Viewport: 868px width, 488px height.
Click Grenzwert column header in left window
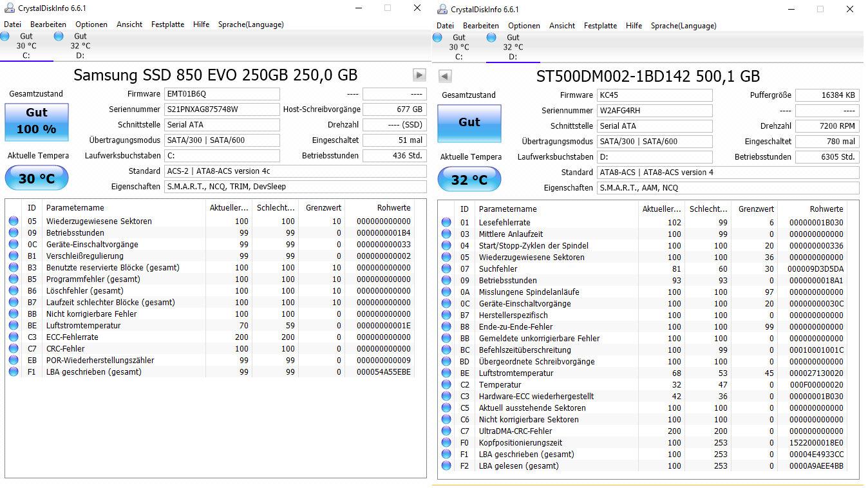[x=321, y=208]
